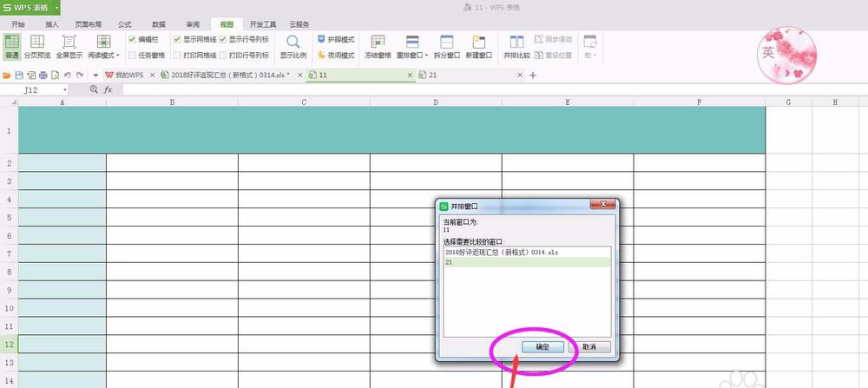
Task: Enable 护眼模式 eye protection mode
Action: [x=336, y=39]
